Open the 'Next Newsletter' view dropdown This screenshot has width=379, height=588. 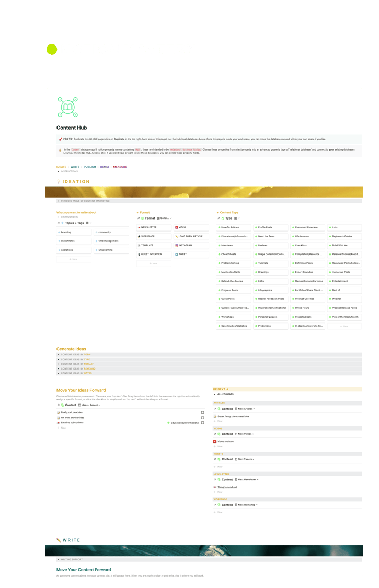247,480
